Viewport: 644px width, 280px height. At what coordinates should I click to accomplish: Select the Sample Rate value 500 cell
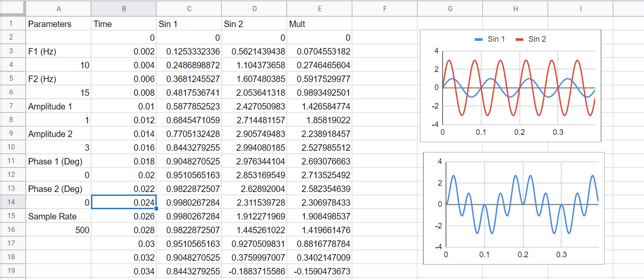[58, 230]
